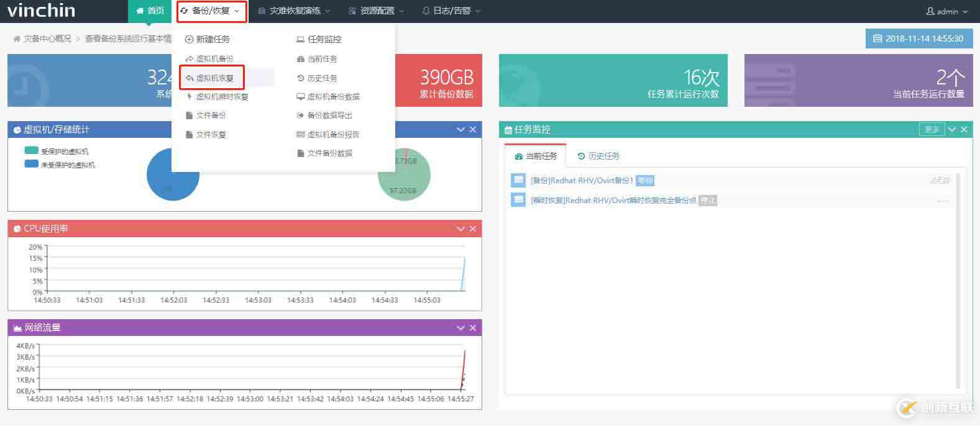Switch to the 当前任务 tab
This screenshot has width=980, height=426.
(x=535, y=156)
